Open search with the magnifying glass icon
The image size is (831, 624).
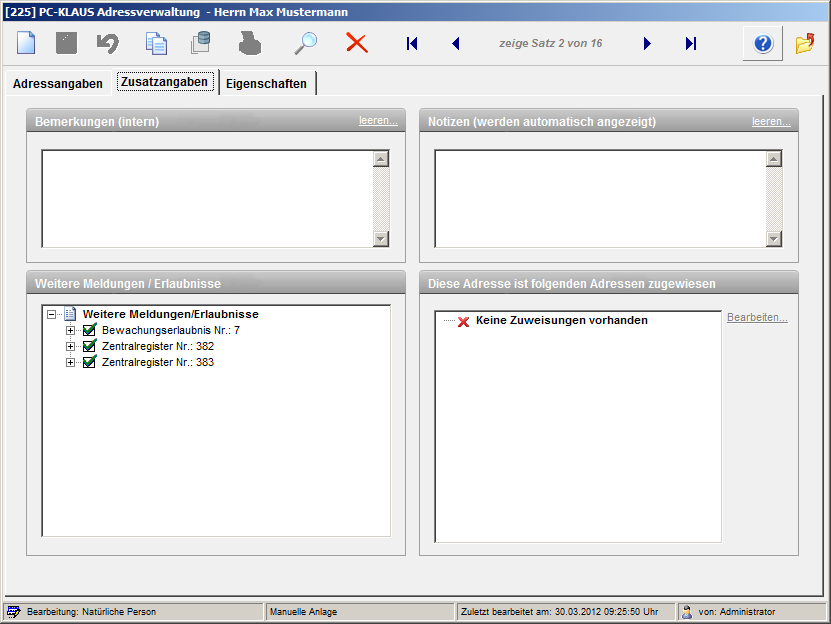tap(305, 44)
